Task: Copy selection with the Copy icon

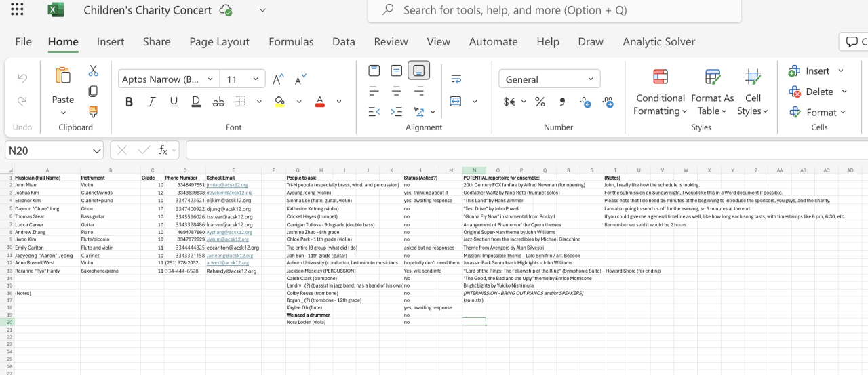Action: point(94,91)
